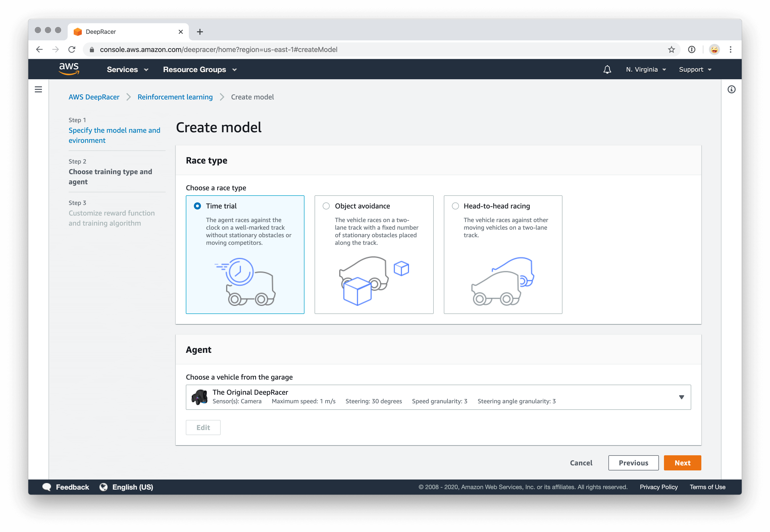Click the DeepRacer vehicle thumbnail image
The height and width of the screenshot is (532, 770).
click(x=199, y=397)
